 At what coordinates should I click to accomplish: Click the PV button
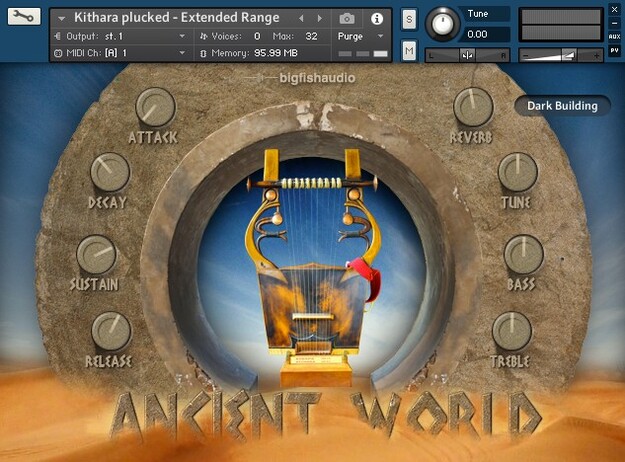tap(614, 51)
